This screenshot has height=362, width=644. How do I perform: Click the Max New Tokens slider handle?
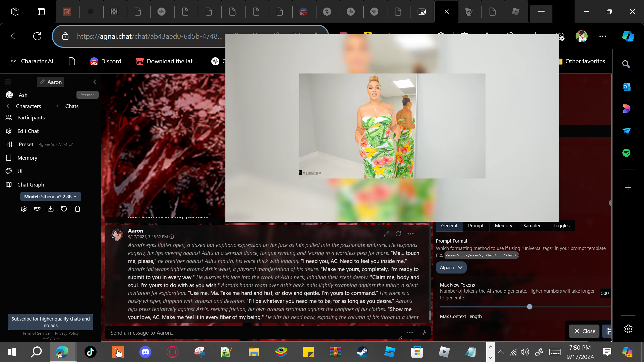coord(530,307)
